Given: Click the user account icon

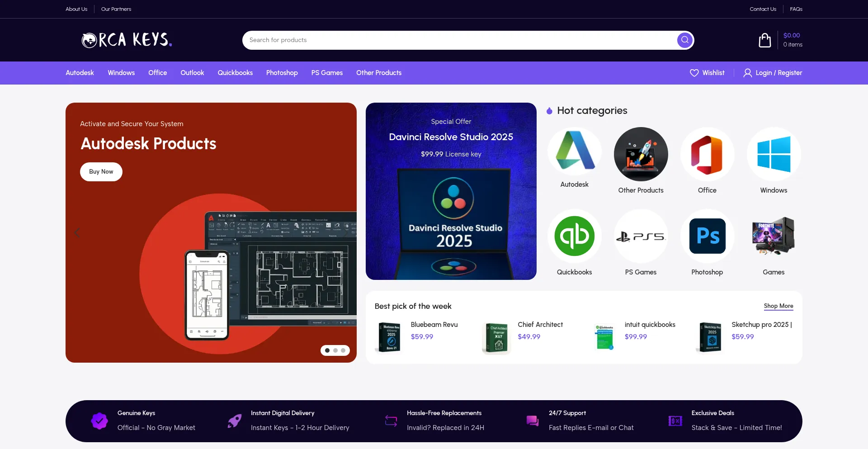Looking at the screenshot, I should (x=748, y=73).
